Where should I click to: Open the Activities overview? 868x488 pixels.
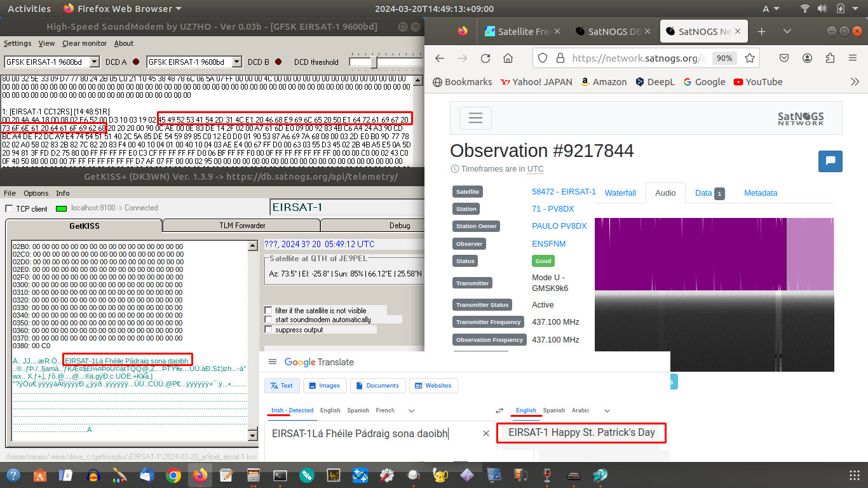click(x=29, y=9)
